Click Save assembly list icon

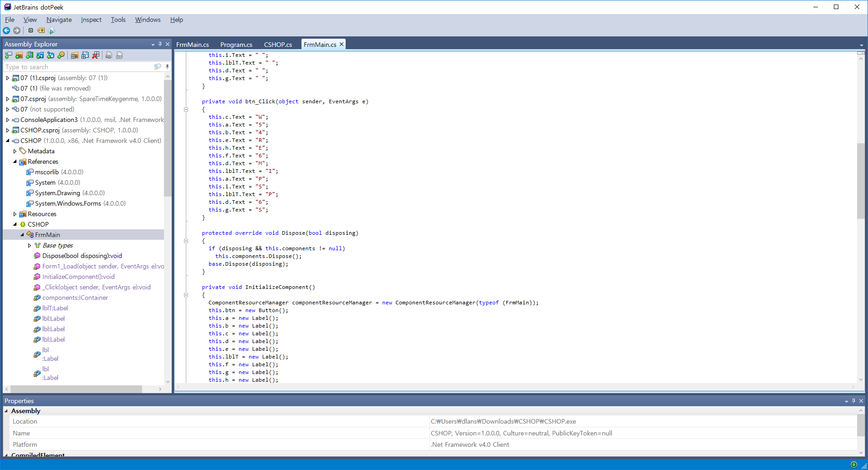(85, 55)
